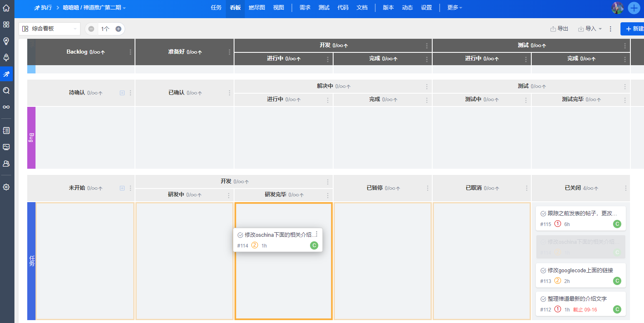Open the 文档 tab
The image size is (644, 323).
coord(362,8)
